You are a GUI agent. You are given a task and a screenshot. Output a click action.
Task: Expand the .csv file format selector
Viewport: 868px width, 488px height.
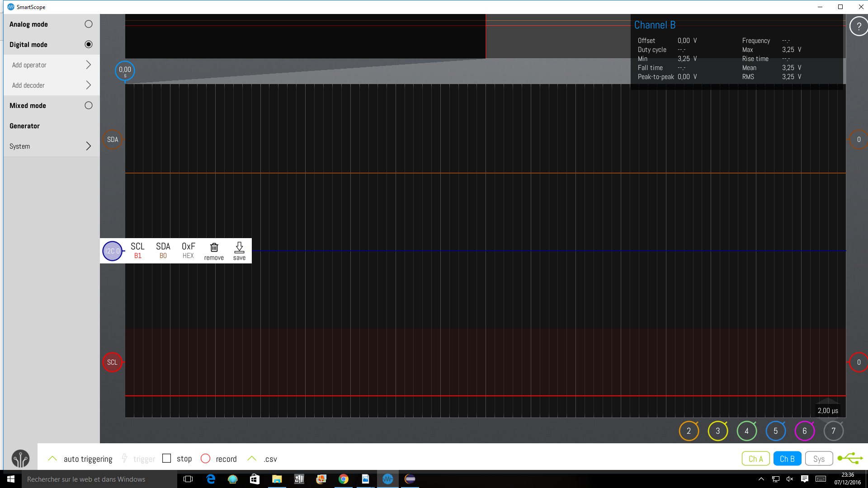(252, 459)
